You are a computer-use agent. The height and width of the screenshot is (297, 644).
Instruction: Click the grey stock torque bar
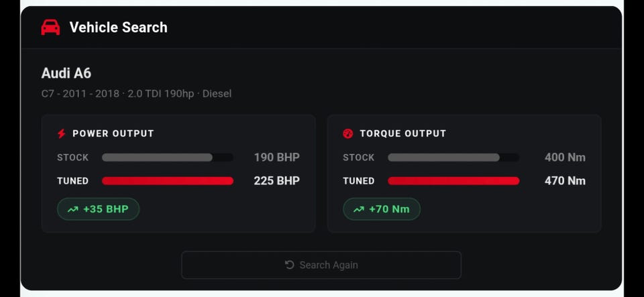(443, 158)
